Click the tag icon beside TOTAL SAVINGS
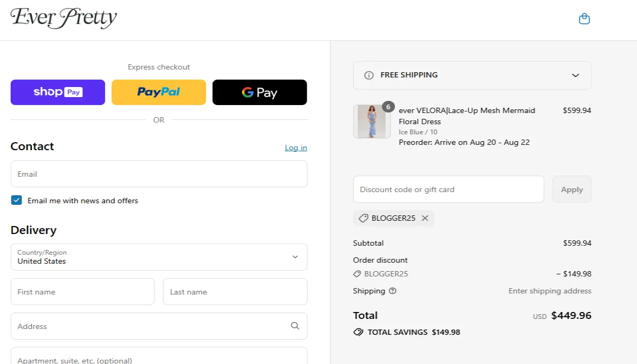637x364 pixels. click(x=358, y=332)
